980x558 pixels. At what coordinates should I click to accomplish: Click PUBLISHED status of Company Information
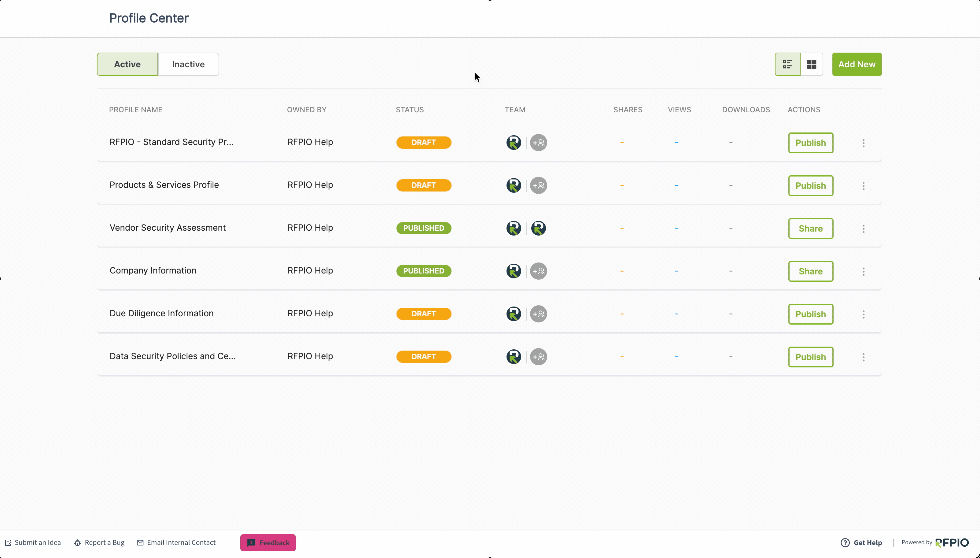coord(424,271)
